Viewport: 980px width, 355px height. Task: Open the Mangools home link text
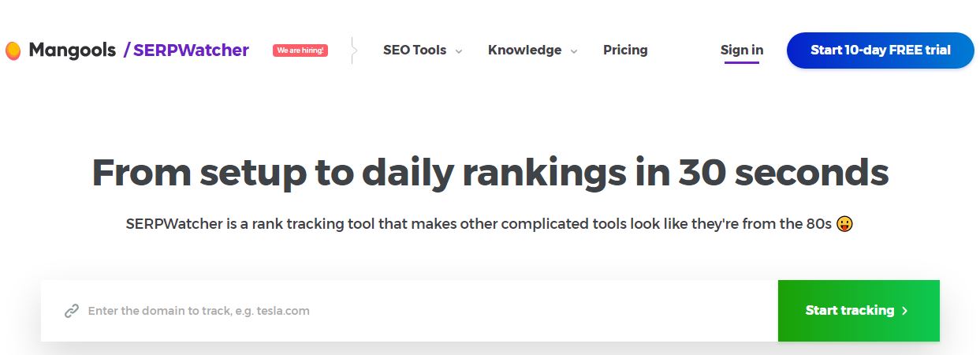click(73, 50)
